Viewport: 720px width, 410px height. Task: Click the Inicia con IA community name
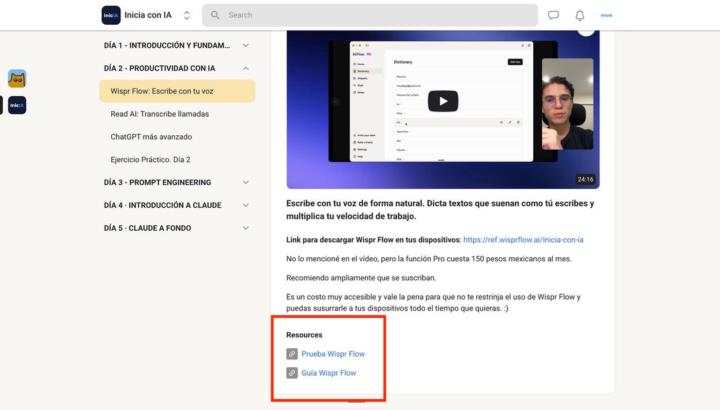[148, 15]
